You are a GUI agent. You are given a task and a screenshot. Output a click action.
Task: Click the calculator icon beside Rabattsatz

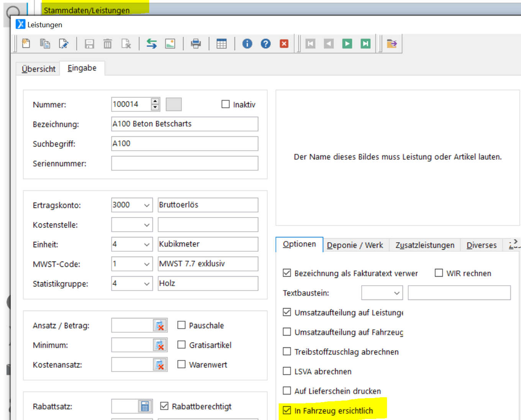point(145,406)
